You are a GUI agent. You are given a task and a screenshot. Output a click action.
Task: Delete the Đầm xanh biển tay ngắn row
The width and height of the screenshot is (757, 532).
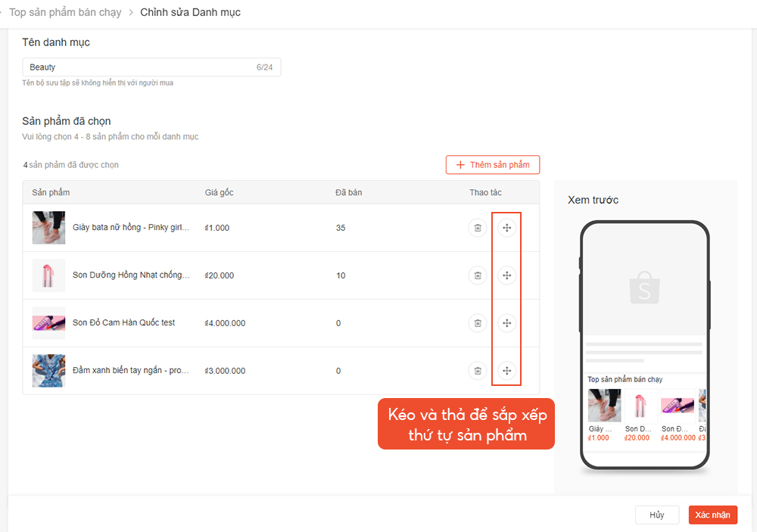click(477, 371)
